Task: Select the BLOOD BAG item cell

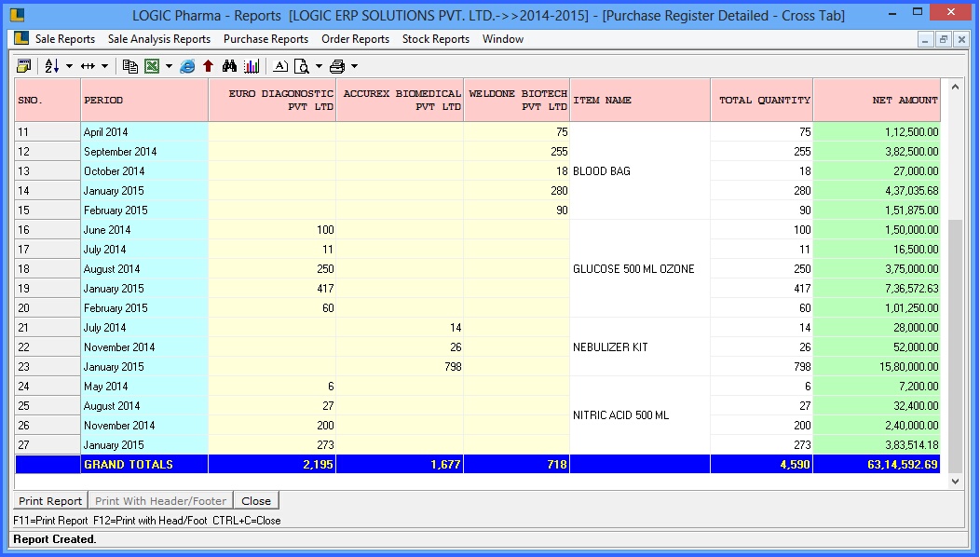Action: (640, 170)
